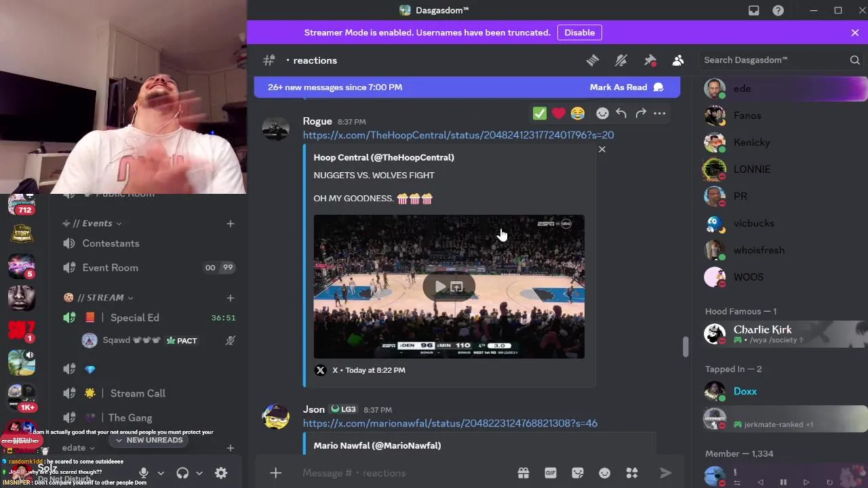Open the gift icon in message bar
This screenshot has width=868, height=488.
point(524,473)
